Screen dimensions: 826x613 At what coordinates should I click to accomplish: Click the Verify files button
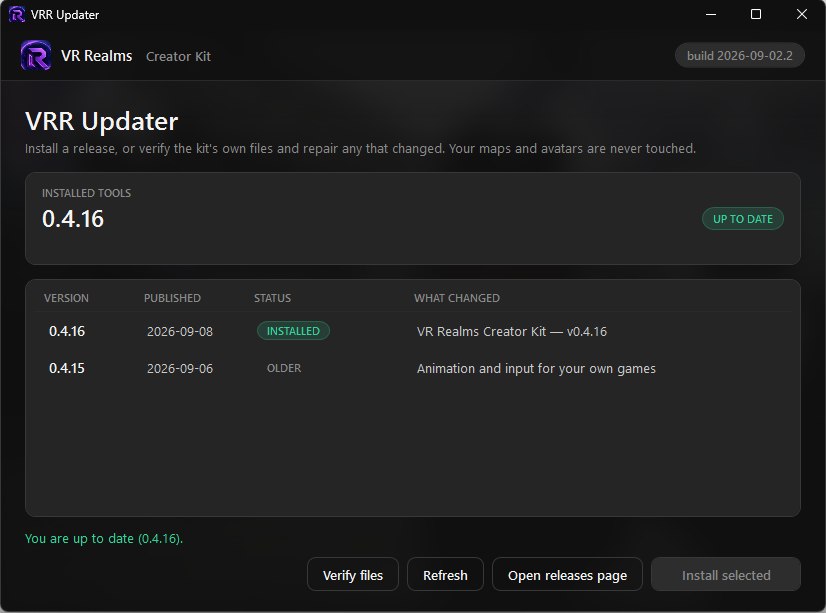pyautogui.click(x=352, y=575)
